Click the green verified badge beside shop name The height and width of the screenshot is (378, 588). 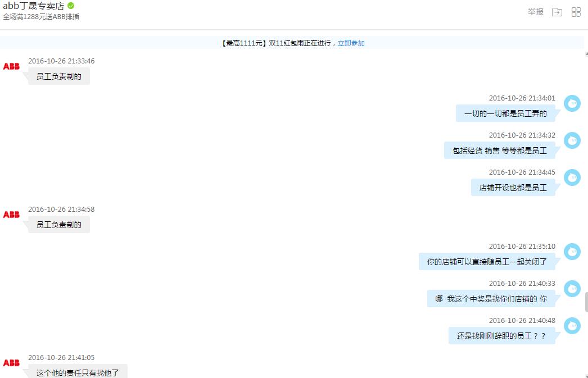tap(71, 6)
